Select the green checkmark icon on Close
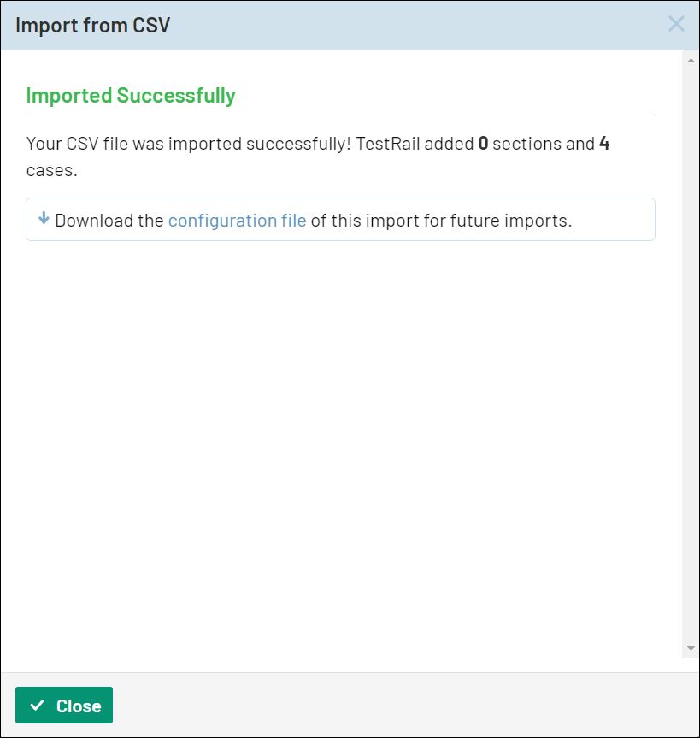The width and height of the screenshot is (700, 738). click(38, 705)
